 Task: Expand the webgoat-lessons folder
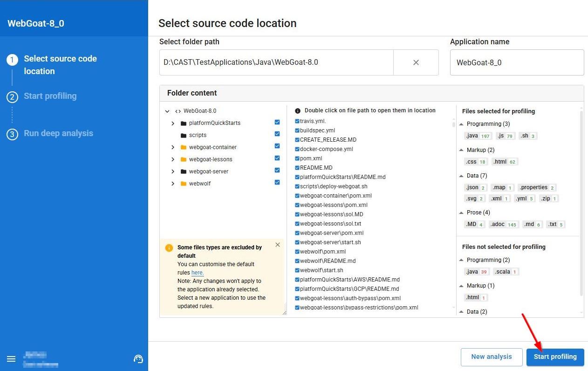[173, 159]
